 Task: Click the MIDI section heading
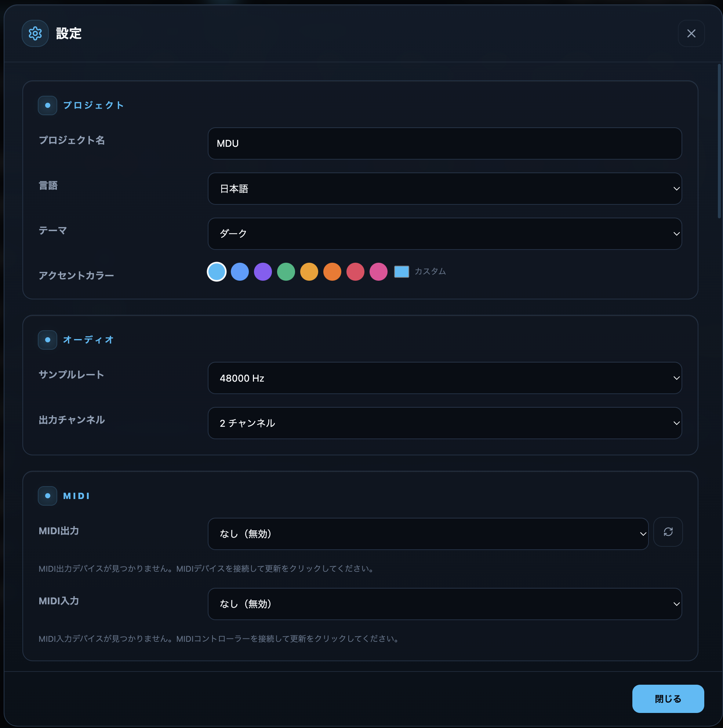[77, 496]
